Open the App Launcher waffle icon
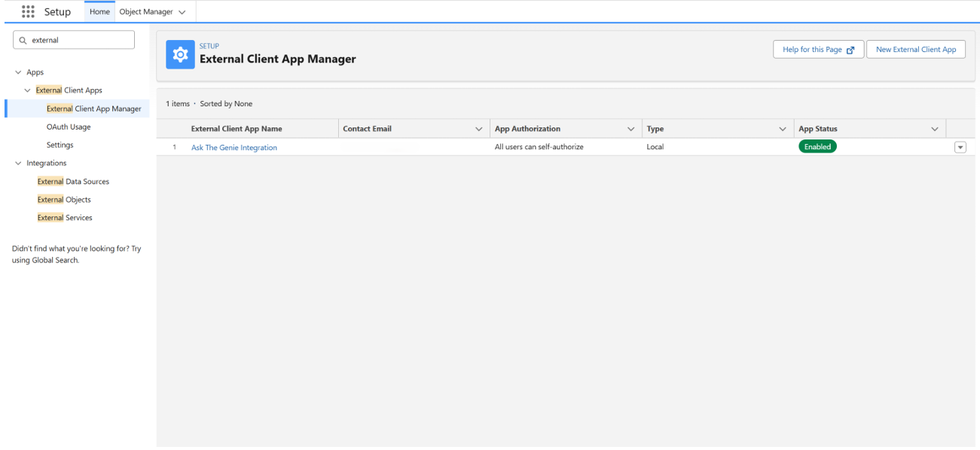Image resolution: width=980 pixels, height=450 pixels. point(29,11)
